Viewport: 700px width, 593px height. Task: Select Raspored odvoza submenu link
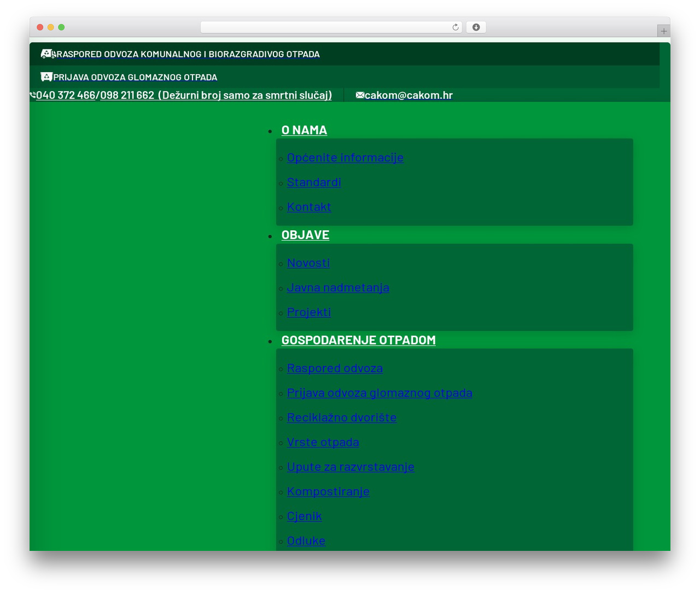pos(335,368)
